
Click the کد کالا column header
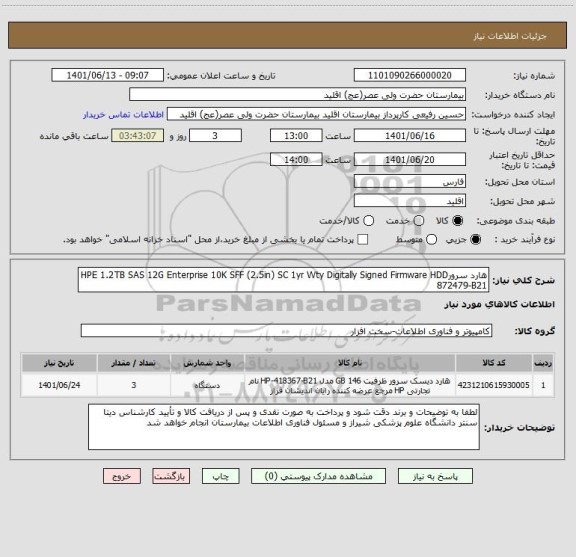[494, 363]
